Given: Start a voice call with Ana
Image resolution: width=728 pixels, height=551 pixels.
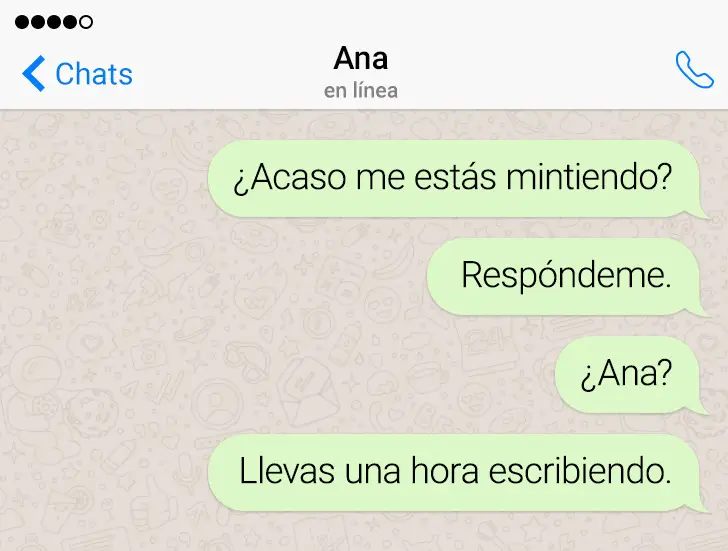Looking at the screenshot, I should click(x=694, y=69).
